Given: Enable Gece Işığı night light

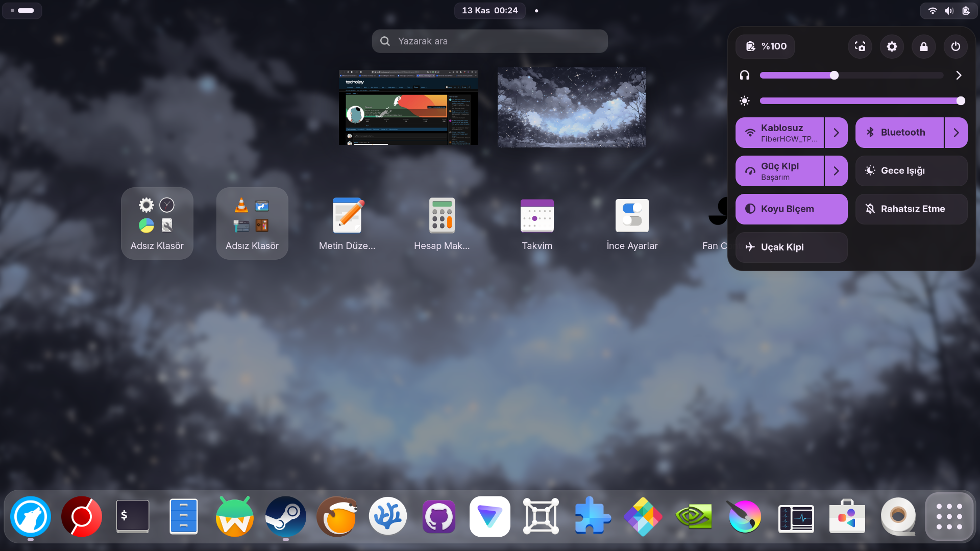Looking at the screenshot, I should point(912,171).
